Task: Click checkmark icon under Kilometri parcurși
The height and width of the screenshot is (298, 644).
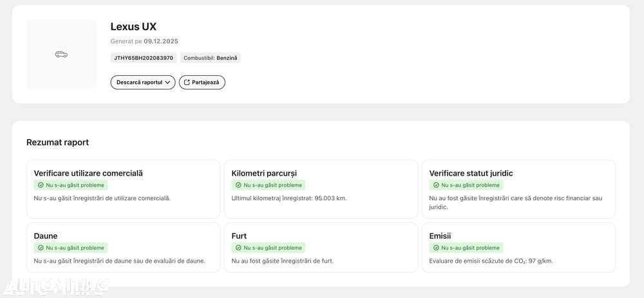Action: coord(238,185)
